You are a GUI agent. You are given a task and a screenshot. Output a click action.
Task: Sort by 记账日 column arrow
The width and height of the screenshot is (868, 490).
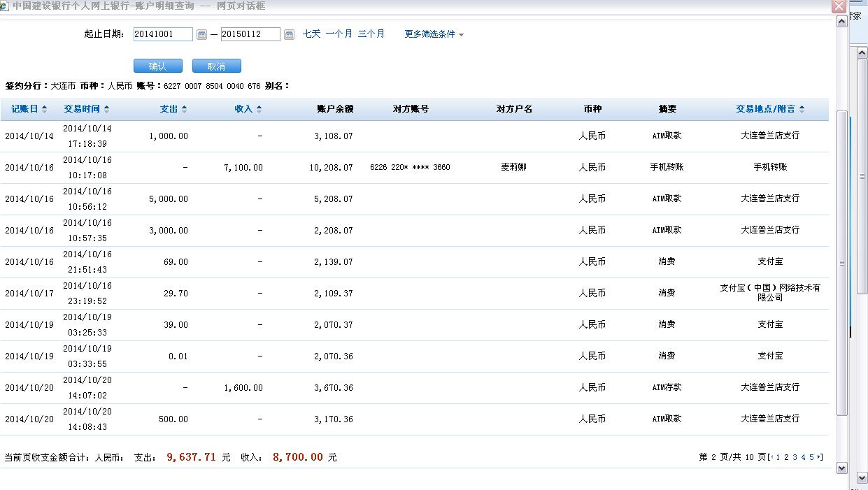45,109
